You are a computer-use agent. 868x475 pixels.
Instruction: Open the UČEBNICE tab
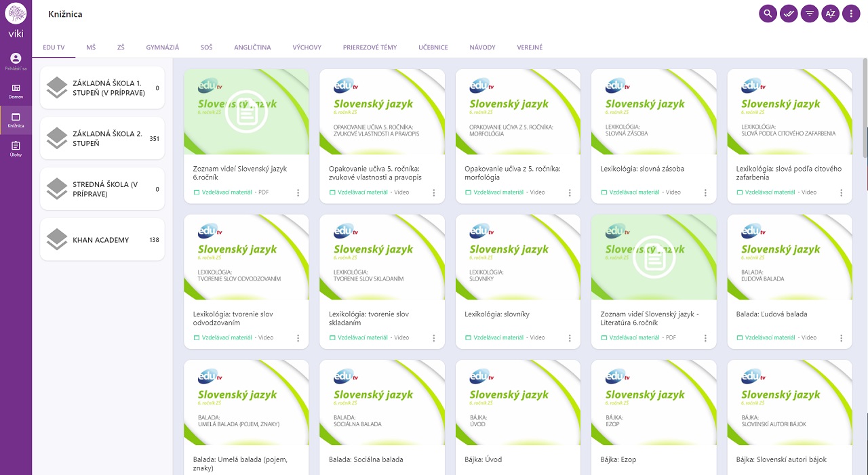433,47
